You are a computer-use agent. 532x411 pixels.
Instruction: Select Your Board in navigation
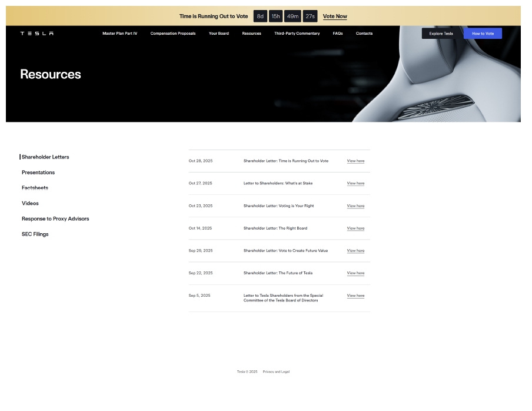click(x=219, y=34)
